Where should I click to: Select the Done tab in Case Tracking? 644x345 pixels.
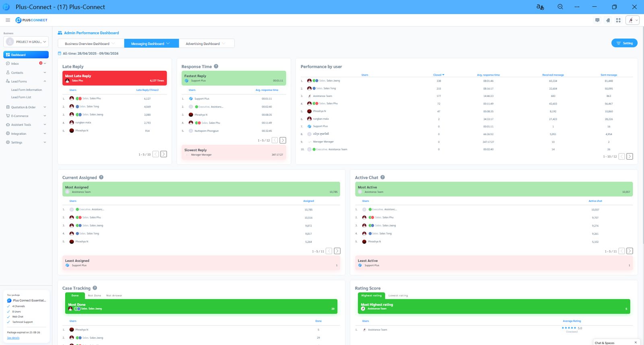pyautogui.click(x=75, y=296)
